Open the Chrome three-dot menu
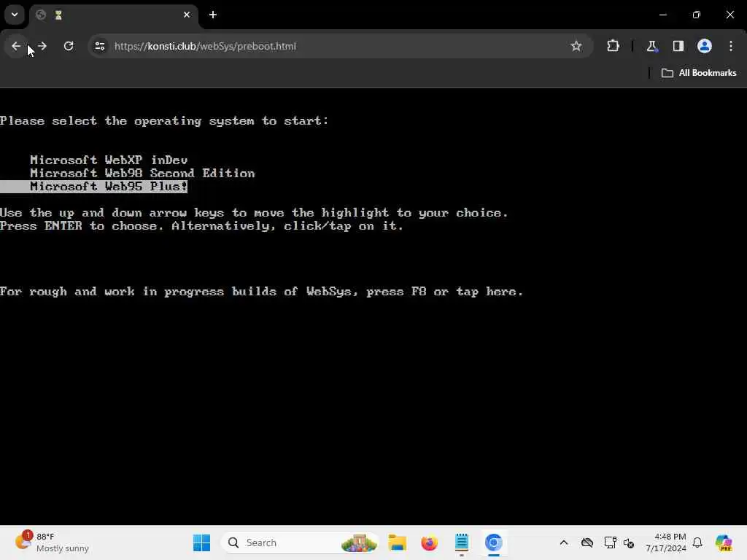This screenshot has height=560, width=747. 731,46
